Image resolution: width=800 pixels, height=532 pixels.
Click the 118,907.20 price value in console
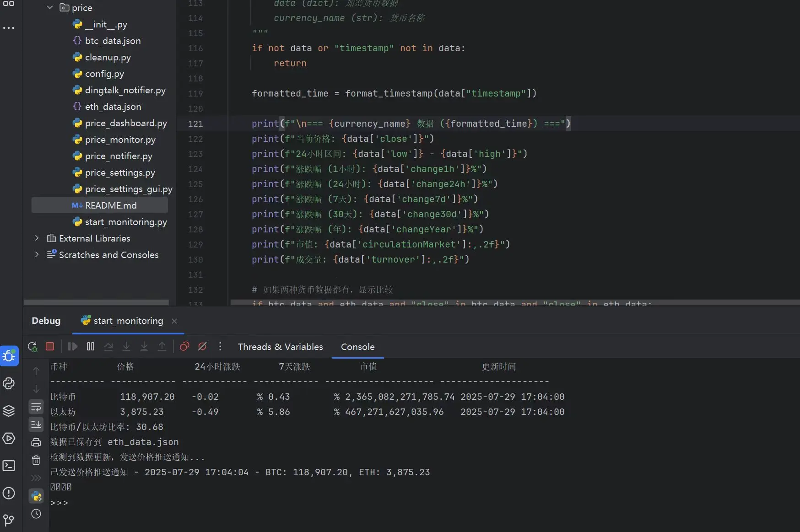(147, 397)
